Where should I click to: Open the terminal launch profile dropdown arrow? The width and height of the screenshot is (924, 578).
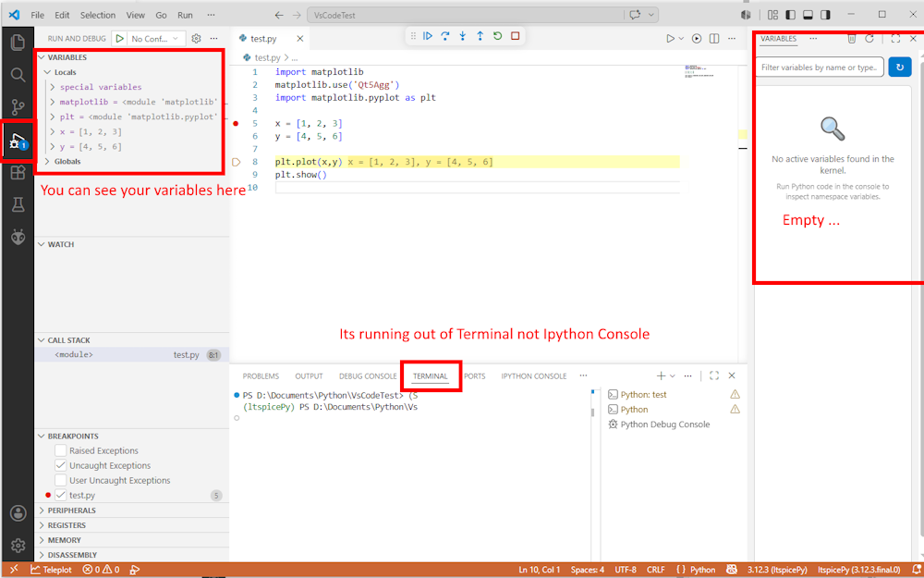pyautogui.click(x=673, y=375)
